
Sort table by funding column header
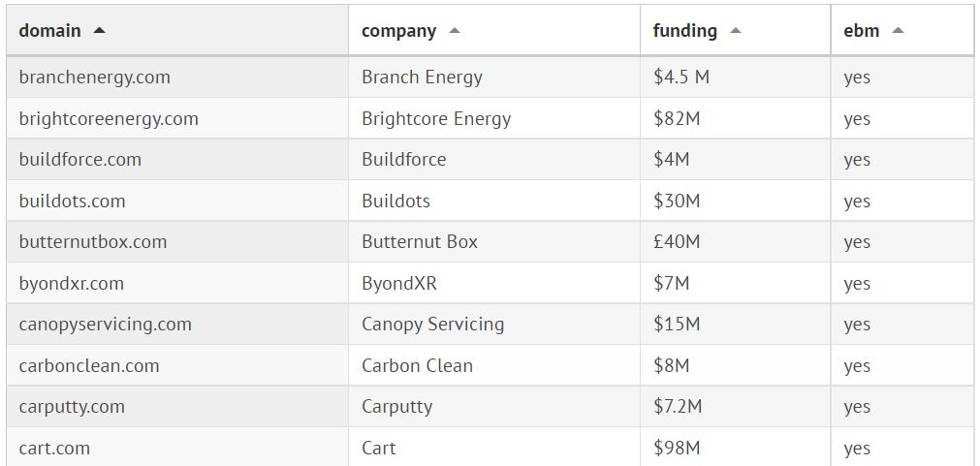(x=684, y=31)
